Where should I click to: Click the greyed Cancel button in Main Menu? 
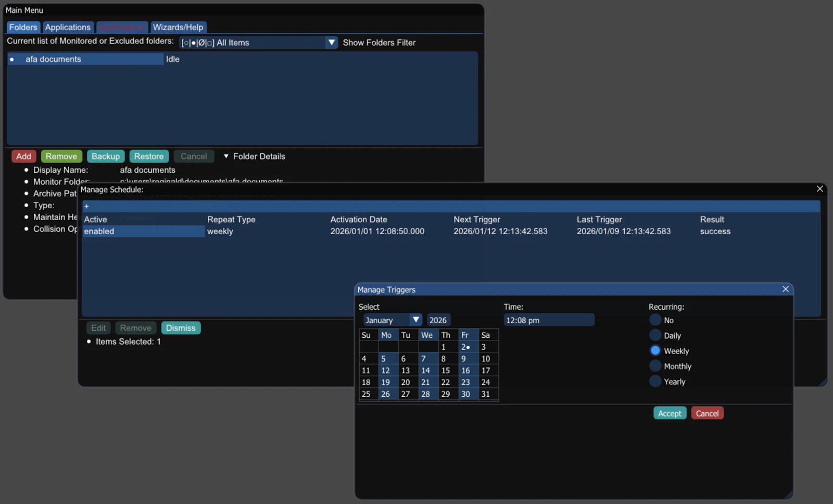click(x=194, y=156)
